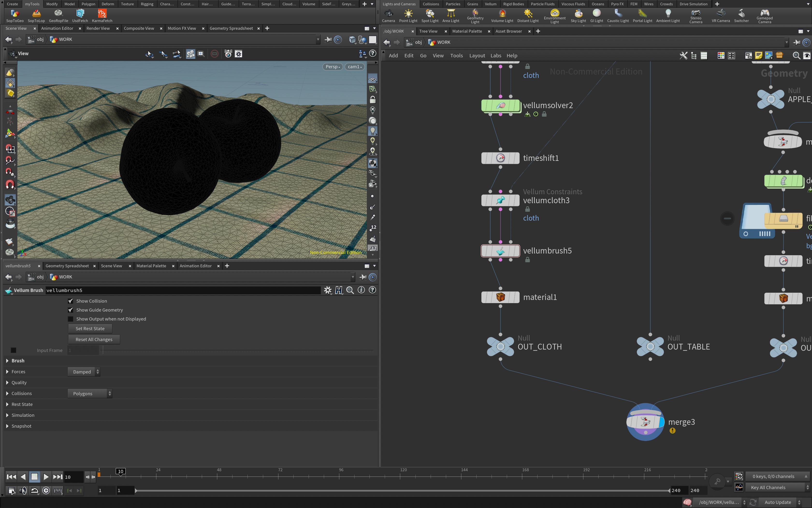Run the UsdFetch shelf tool
The height and width of the screenshot is (508, 812).
(x=80, y=16)
